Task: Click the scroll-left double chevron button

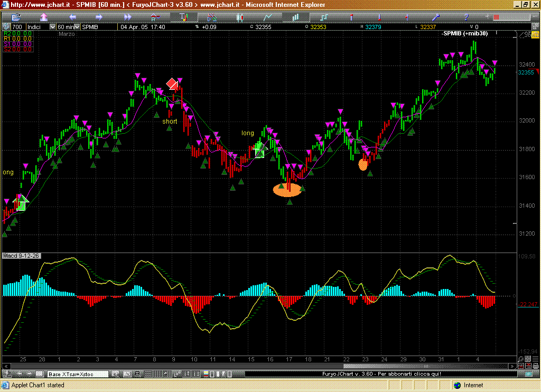Action: tap(6, 366)
